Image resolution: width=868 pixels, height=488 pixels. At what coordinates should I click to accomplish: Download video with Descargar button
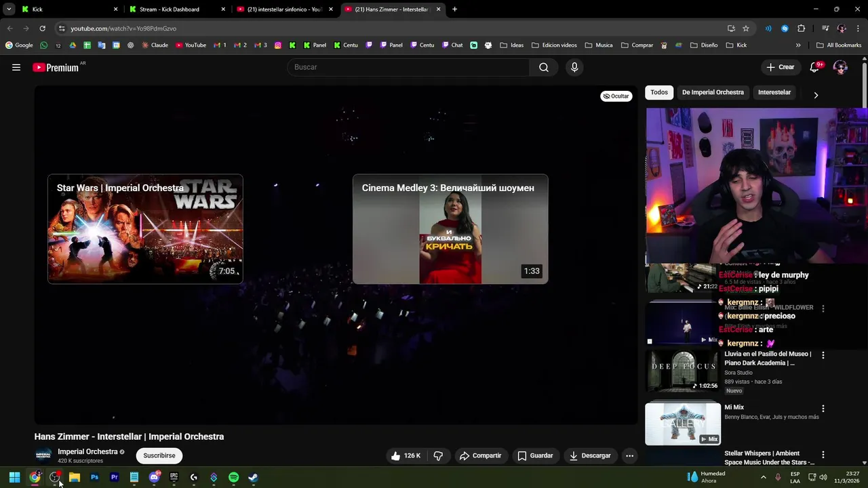click(x=590, y=455)
